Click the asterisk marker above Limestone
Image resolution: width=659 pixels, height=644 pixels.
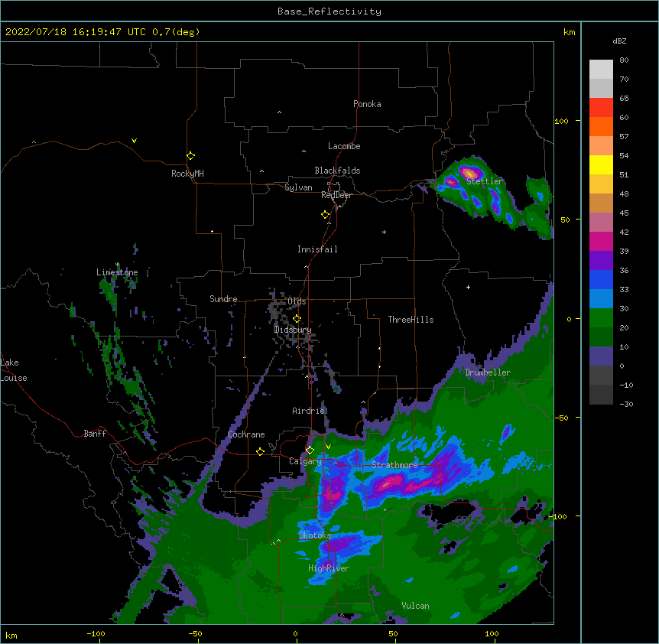118,265
